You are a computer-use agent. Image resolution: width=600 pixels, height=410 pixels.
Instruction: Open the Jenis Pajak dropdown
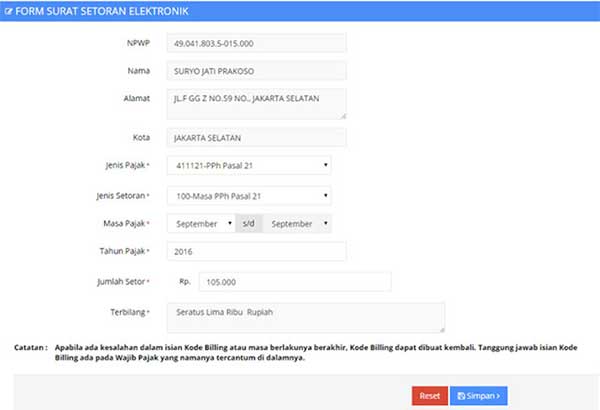pyautogui.click(x=249, y=165)
